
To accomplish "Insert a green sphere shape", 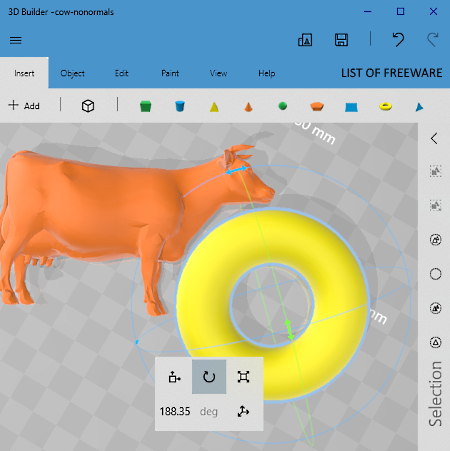I will coord(283,106).
